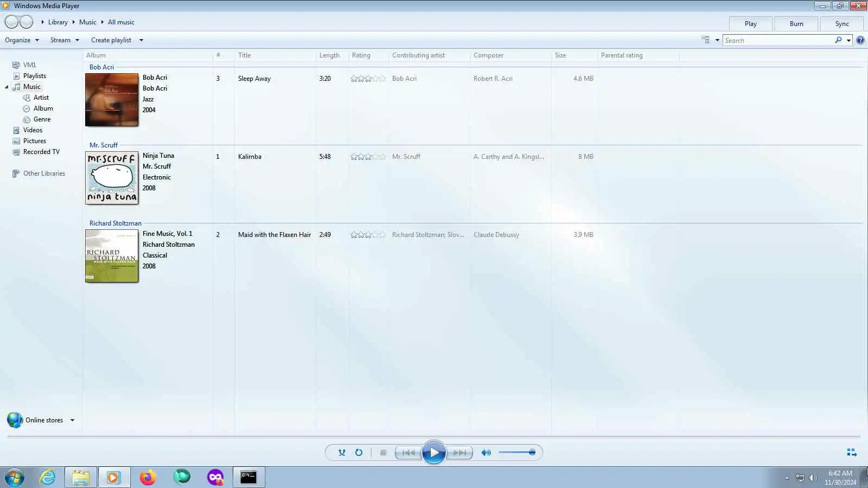
Task: Collapse the Music tree node
Action: [x=7, y=87]
